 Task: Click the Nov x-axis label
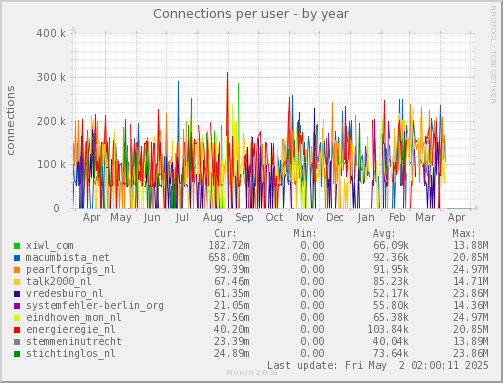(305, 218)
